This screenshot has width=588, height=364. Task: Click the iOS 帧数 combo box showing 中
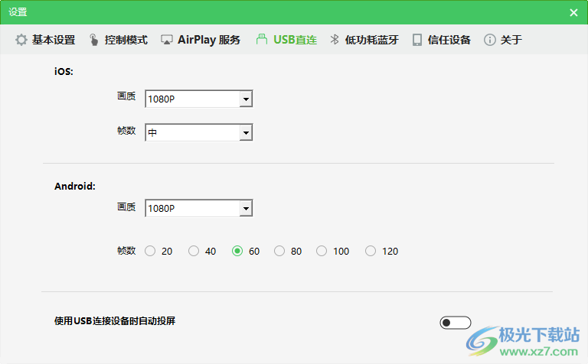point(199,132)
